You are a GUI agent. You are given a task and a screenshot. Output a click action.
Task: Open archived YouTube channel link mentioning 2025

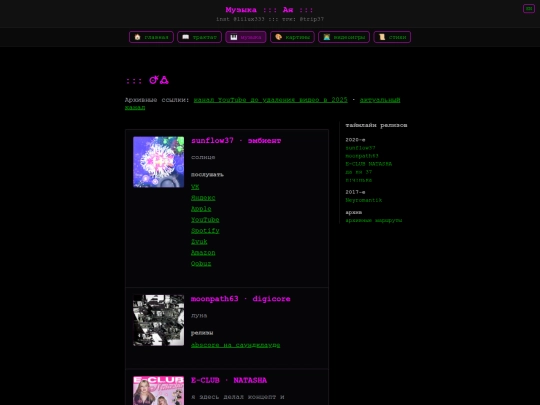[x=270, y=100]
